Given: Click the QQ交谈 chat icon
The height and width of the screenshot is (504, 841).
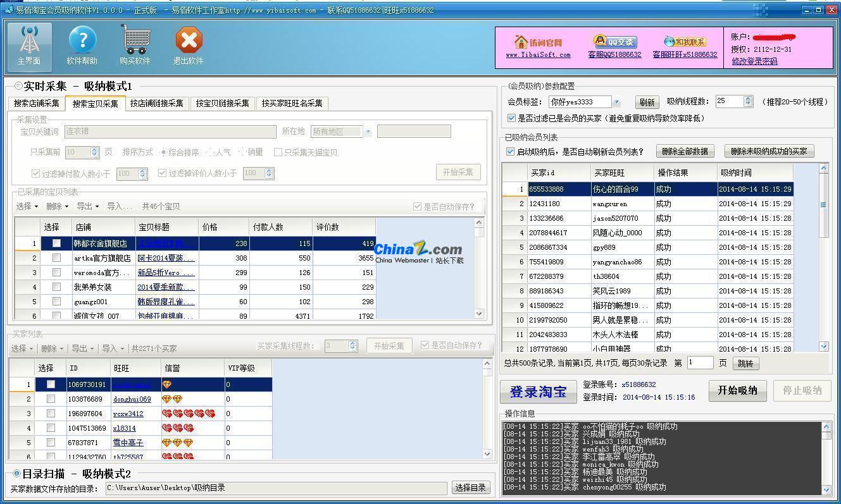Looking at the screenshot, I should pyautogui.click(x=614, y=42).
